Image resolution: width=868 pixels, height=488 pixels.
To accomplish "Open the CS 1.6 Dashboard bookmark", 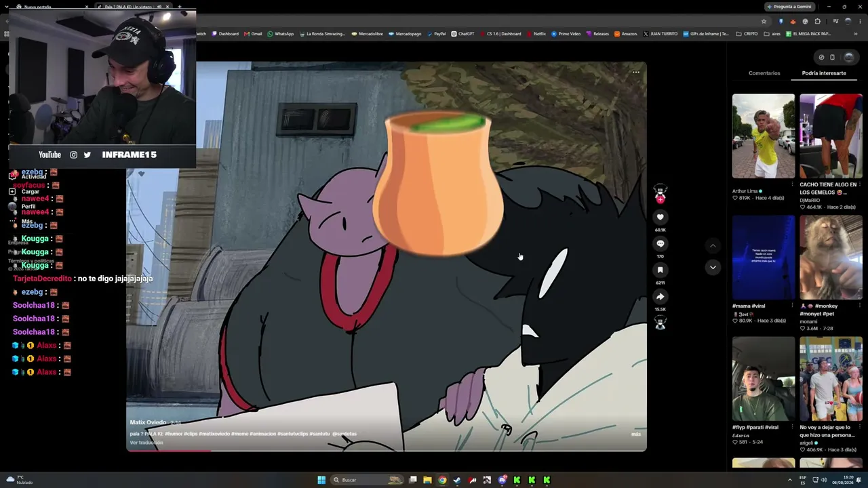I will [500, 34].
